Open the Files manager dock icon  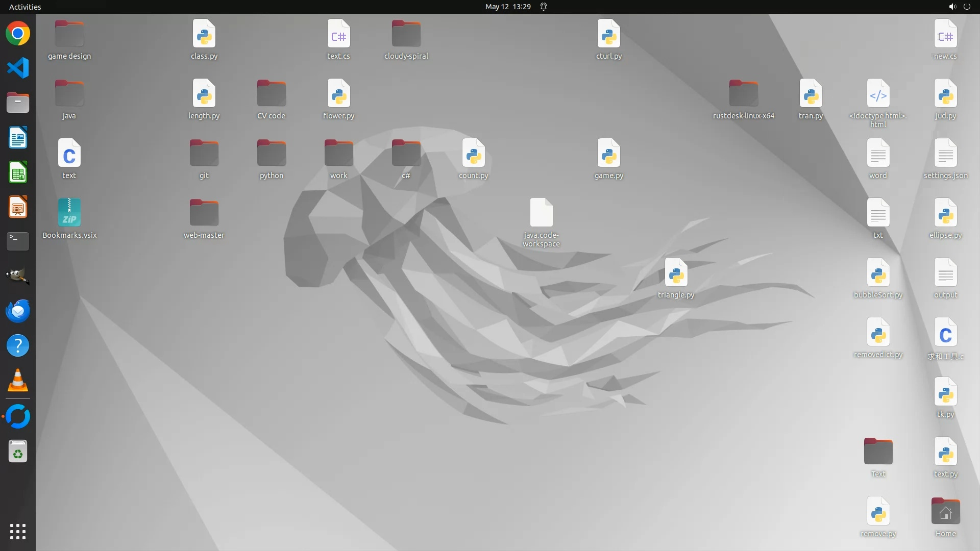pos(18,103)
